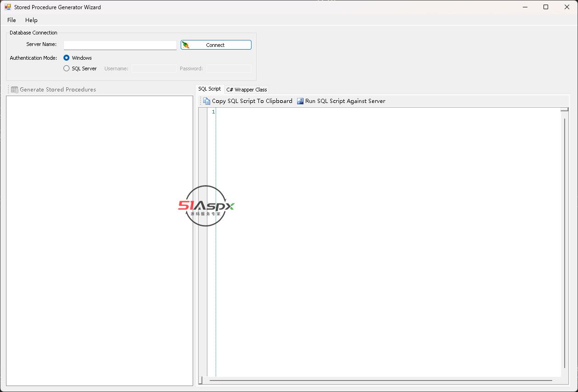Open the Help menu
Image resolution: width=578 pixels, height=392 pixels.
point(31,20)
